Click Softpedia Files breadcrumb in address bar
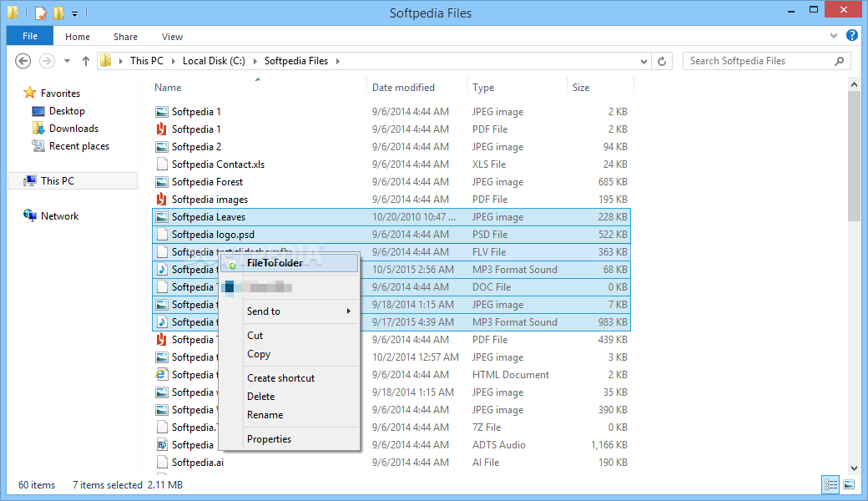The width and height of the screenshot is (868, 501). pos(296,61)
